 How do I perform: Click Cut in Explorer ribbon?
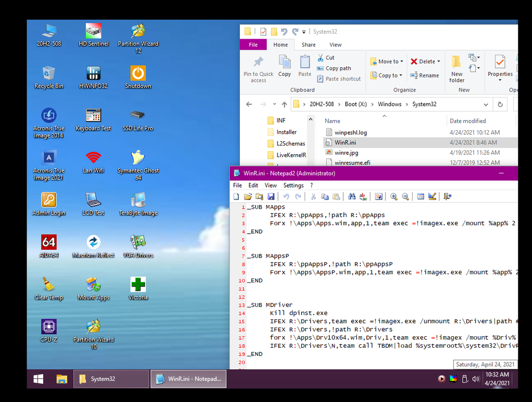(x=326, y=58)
